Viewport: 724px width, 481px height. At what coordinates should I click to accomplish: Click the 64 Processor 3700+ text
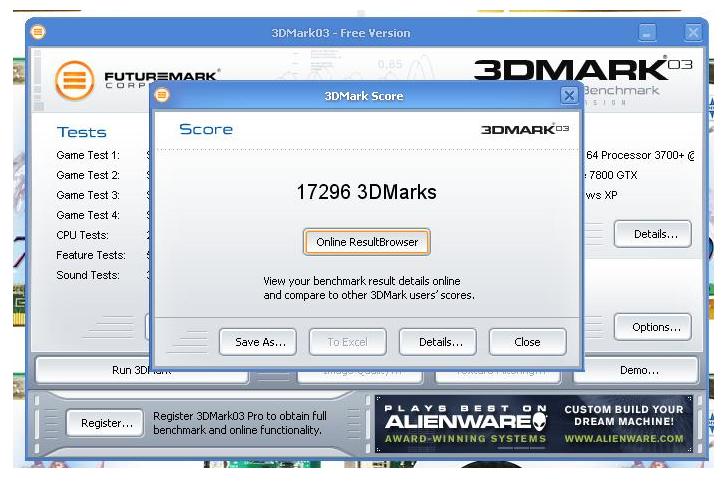click(x=640, y=155)
